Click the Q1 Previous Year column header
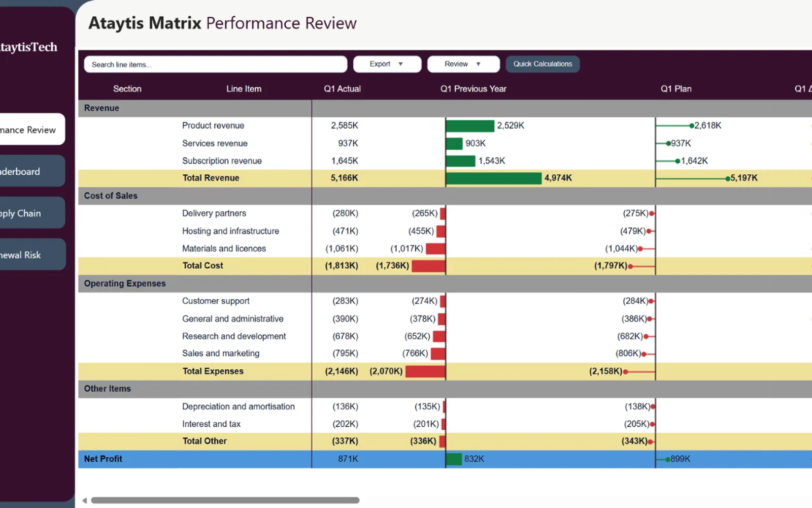The image size is (812, 508). tap(473, 89)
